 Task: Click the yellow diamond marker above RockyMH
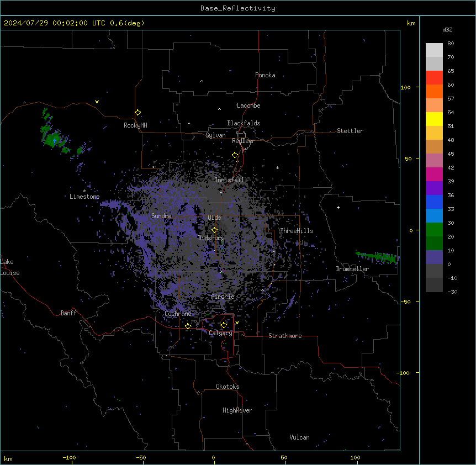tap(137, 113)
